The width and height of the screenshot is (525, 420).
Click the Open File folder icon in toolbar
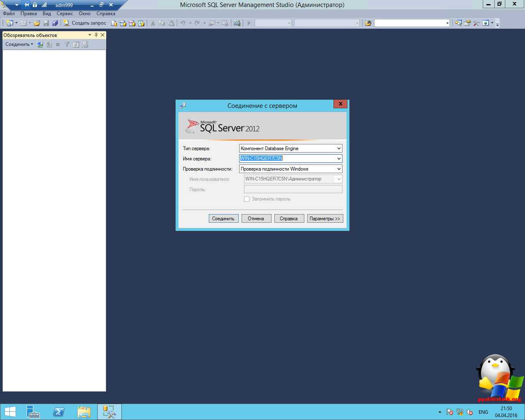pos(37,23)
